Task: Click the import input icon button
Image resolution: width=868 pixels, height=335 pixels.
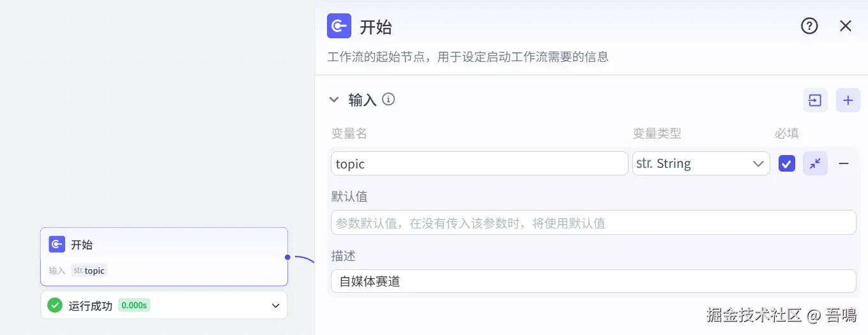Action: (815, 100)
